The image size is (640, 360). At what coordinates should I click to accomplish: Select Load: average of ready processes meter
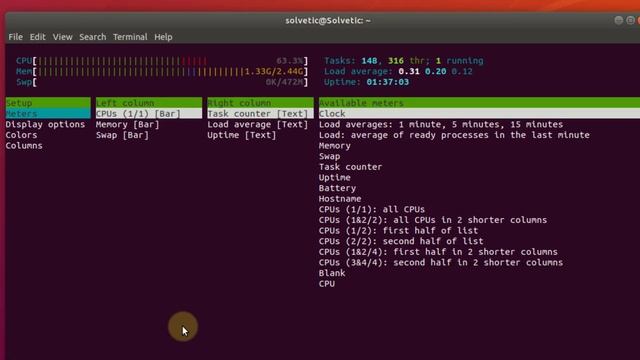pyautogui.click(x=454, y=135)
